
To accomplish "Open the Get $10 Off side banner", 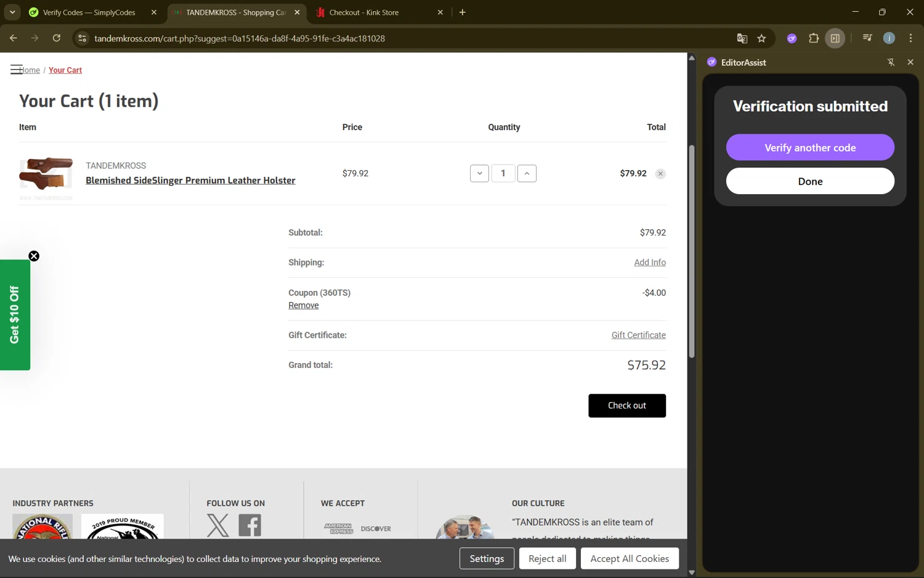I will click(x=15, y=315).
